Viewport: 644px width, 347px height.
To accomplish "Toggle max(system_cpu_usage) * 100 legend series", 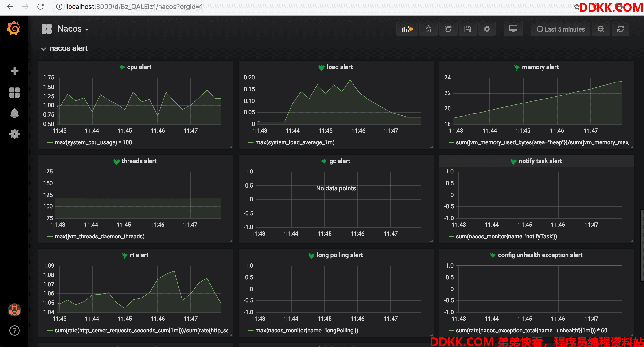I will (x=93, y=143).
